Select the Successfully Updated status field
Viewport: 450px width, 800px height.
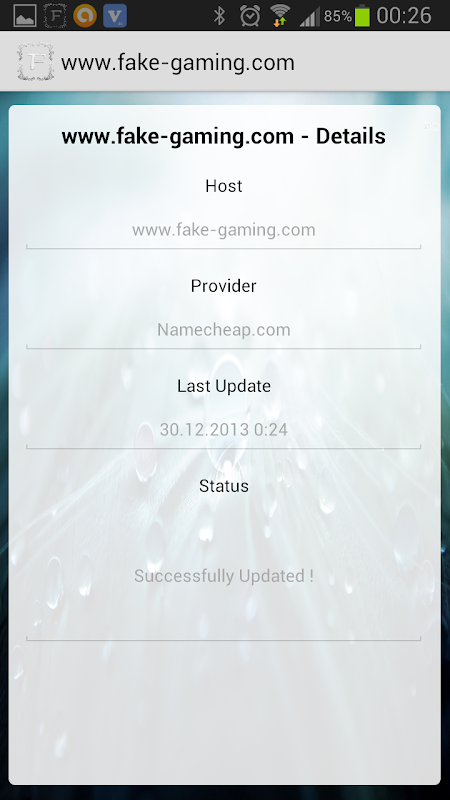223,577
